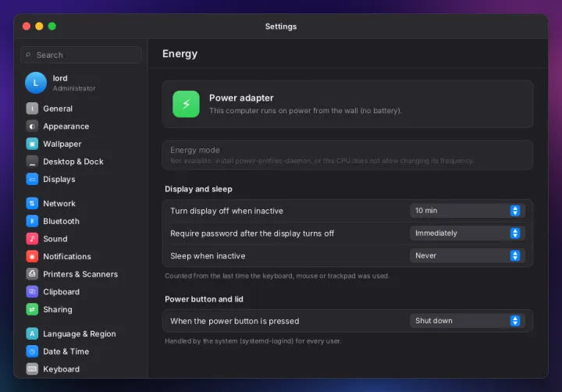Image resolution: width=562 pixels, height=392 pixels.
Task: Click the Sound sidebar icon
Action: click(32, 238)
